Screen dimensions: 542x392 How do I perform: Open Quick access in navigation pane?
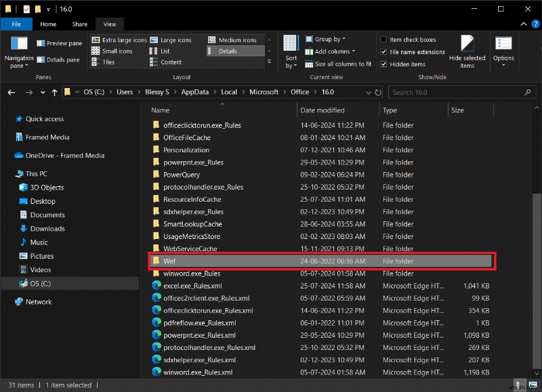click(x=40, y=119)
